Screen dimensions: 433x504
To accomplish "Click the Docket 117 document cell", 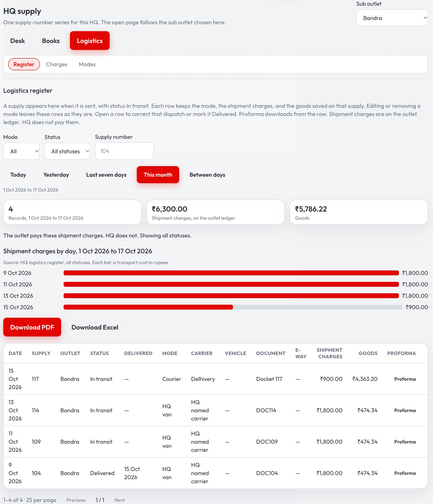I will pyautogui.click(x=269, y=379).
